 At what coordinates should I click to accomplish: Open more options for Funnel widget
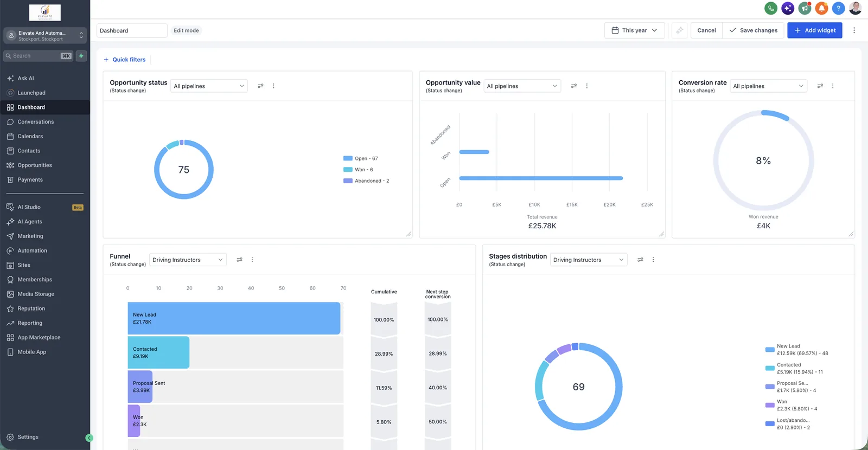(x=252, y=260)
